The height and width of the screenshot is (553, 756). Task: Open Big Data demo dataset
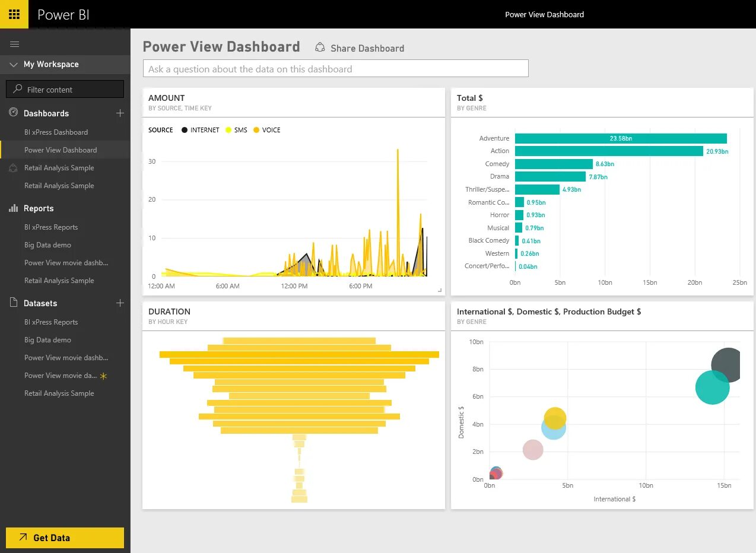tap(47, 340)
